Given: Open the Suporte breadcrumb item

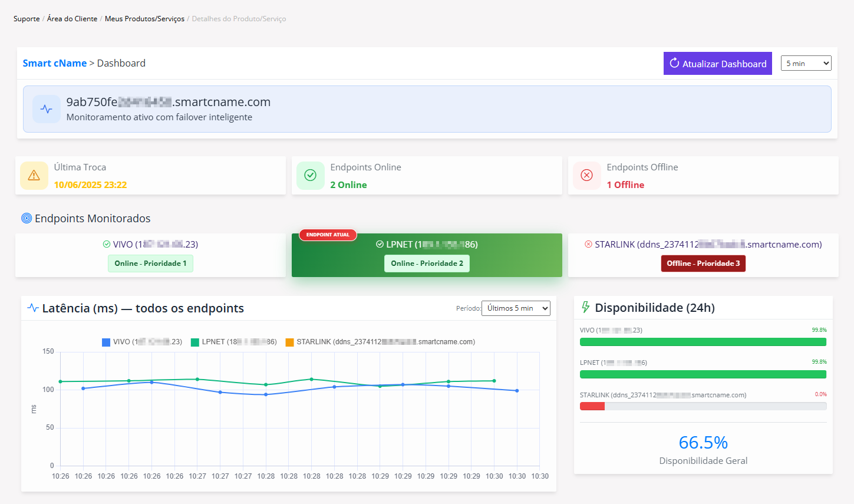Looking at the screenshot, I should tap(26, 18).
